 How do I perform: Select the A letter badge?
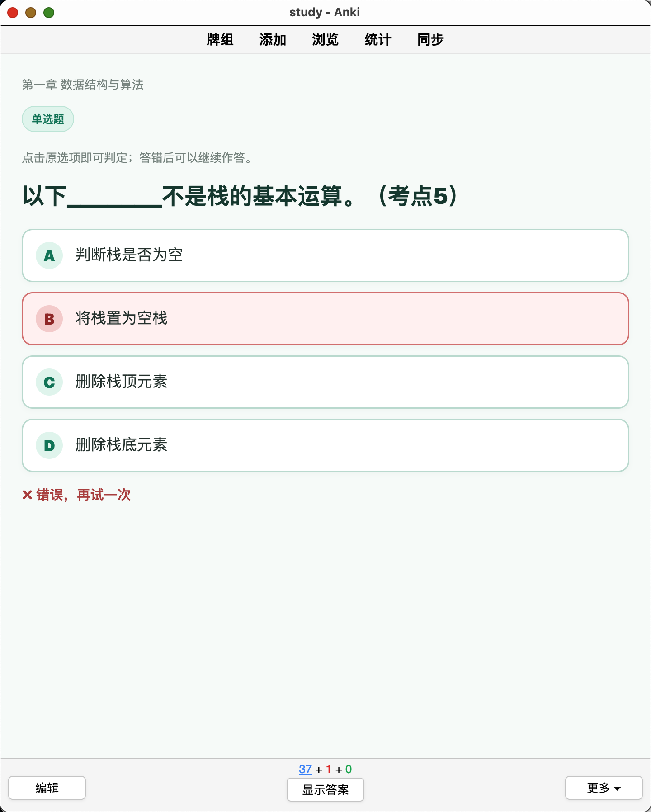pos(49,255)
